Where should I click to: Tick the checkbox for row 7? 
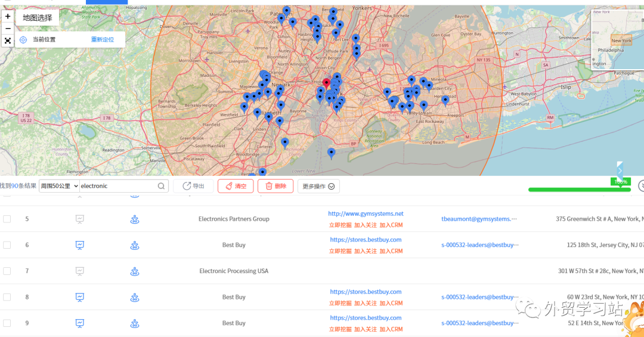7,271
